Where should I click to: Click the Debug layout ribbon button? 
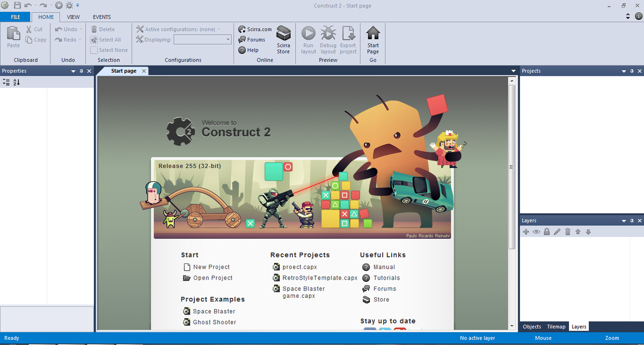point(328,40)
